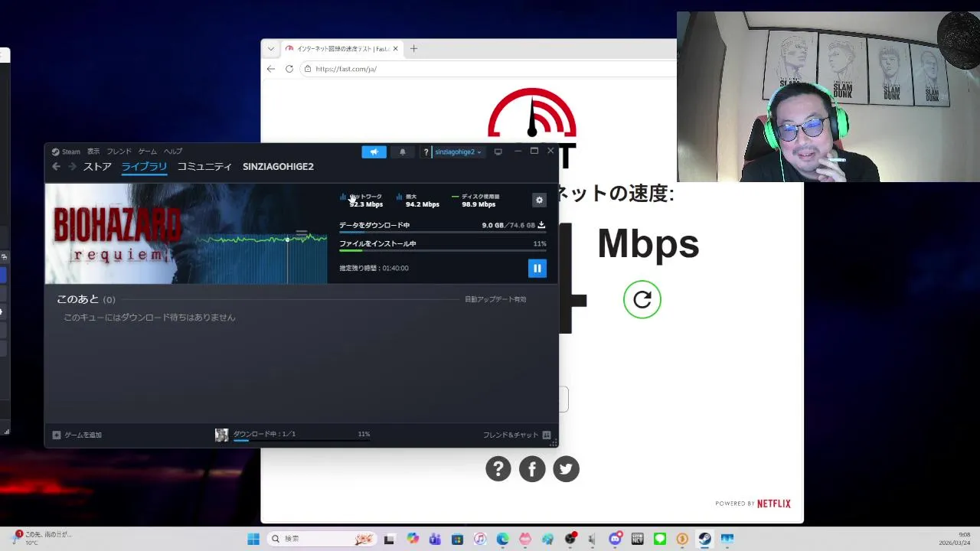Open the ゲーム menu in Steam
The image size is (980, 551).
[148, 152]
